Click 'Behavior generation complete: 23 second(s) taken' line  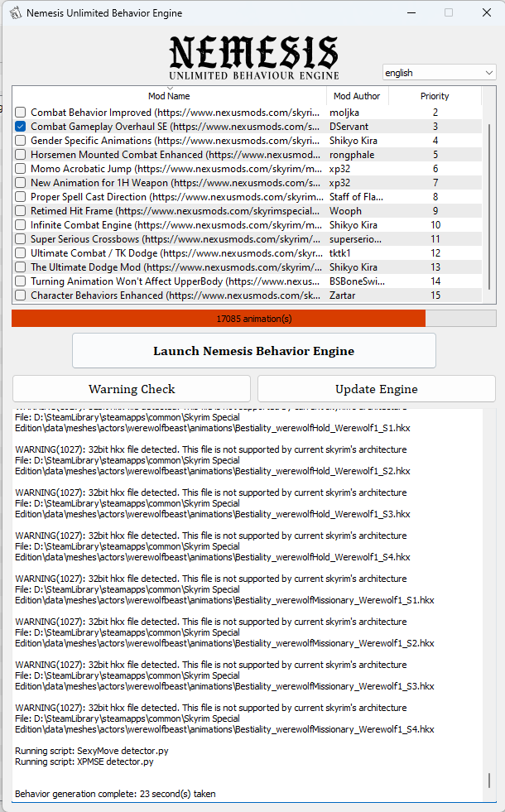(x=115, y=794)
